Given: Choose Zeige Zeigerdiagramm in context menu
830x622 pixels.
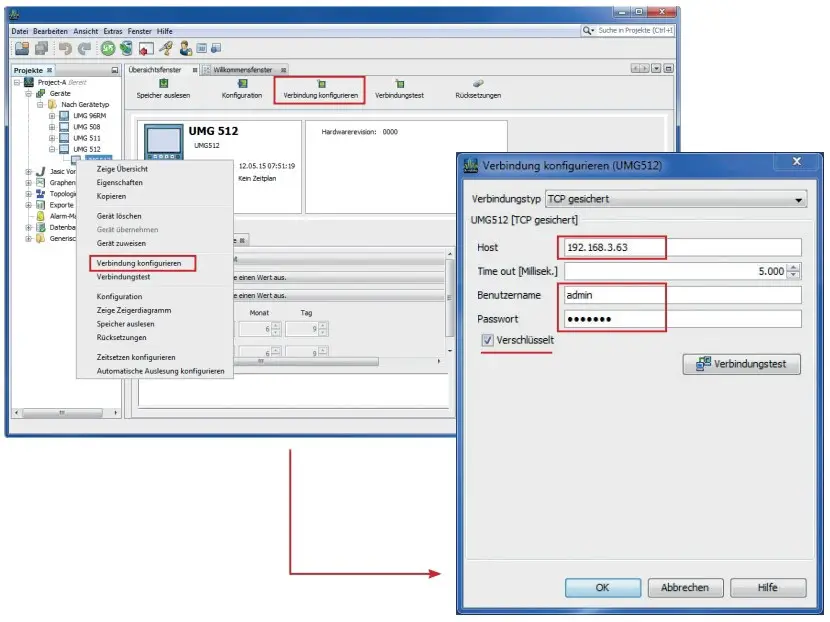Looking at the screenshot, I should pyautogui.click(x=134, y=310).
